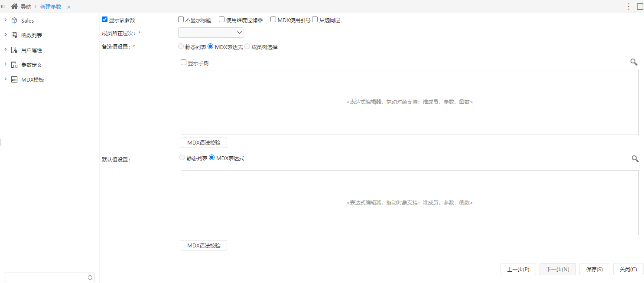Viewport: 644px width, 283px height.
Task: Select 成员树选择 radio option
Action: [x=247, y=46]
